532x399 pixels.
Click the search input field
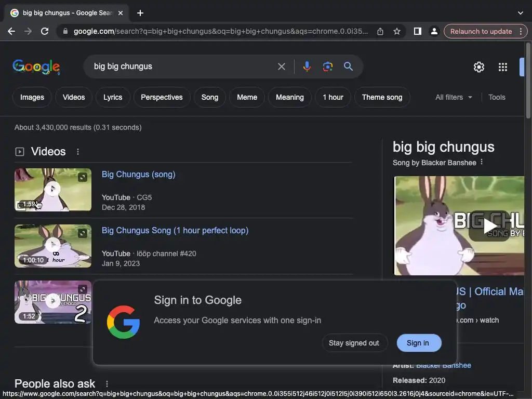pos(183,66)
